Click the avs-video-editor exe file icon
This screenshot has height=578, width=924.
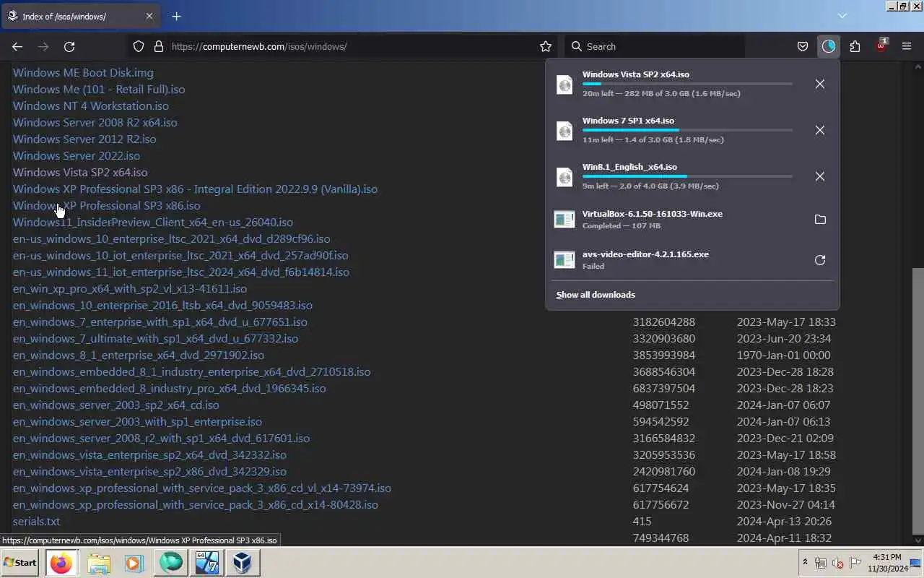point(565,259)
